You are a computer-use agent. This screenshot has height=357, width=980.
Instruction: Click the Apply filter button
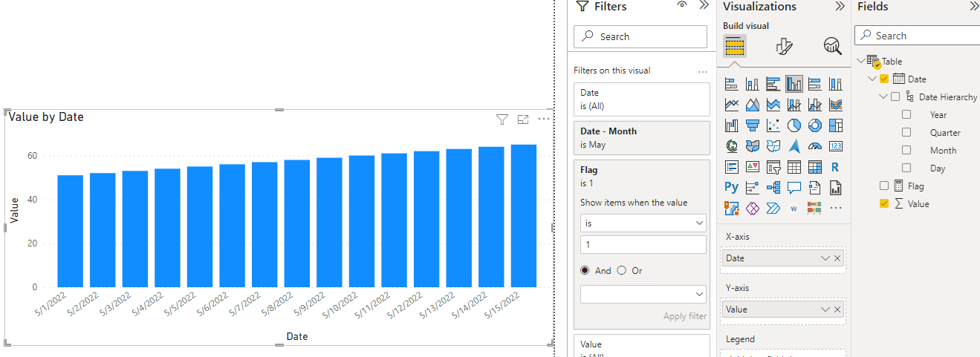click(685, 316)
